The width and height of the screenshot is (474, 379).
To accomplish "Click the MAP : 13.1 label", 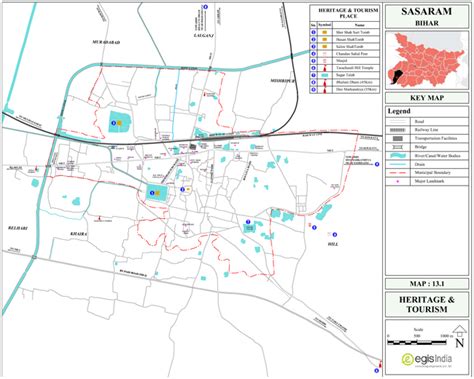I will [x=427, y=284].
